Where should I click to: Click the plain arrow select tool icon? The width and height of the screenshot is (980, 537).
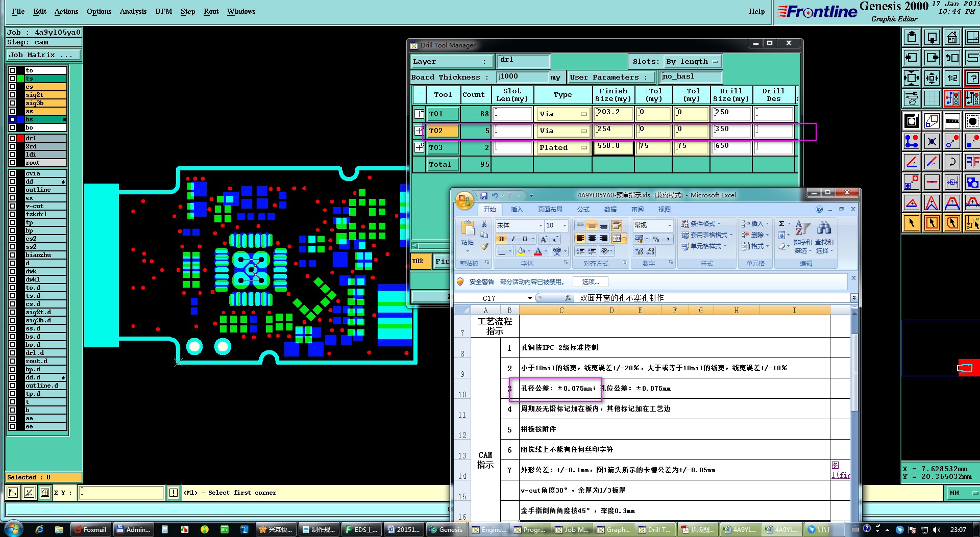(912, 223)
